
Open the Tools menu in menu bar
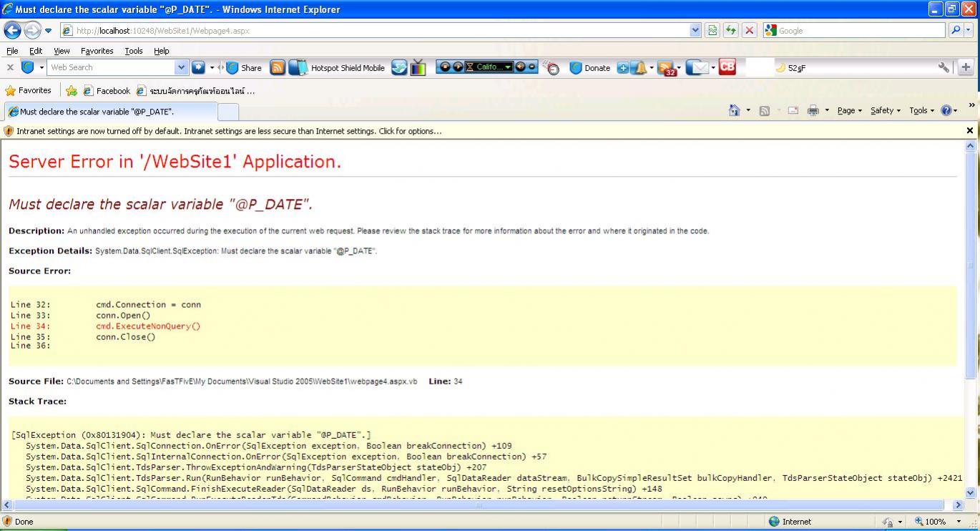pyautogui.click(x=133, y=51)
